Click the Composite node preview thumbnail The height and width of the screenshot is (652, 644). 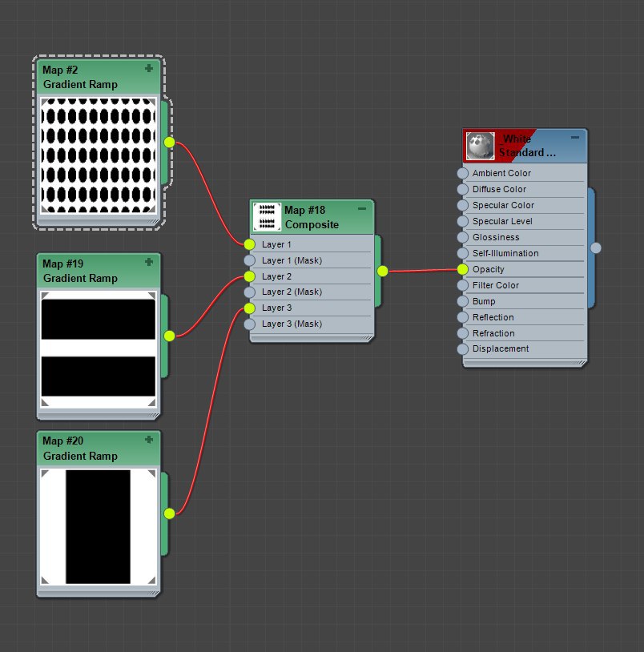(x=267, y=216)
